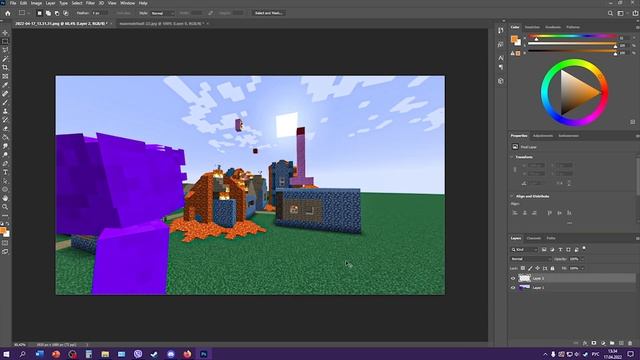The image size is (640, 360).
Task: Select the Healing Brush tool
Action: point(5,94)
